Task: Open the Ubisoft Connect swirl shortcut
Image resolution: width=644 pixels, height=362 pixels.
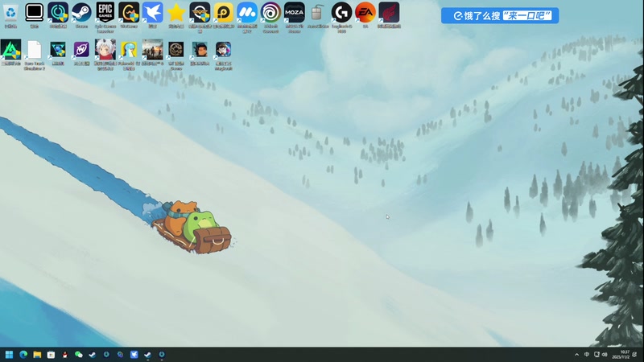Action: (x=270, y=17)
